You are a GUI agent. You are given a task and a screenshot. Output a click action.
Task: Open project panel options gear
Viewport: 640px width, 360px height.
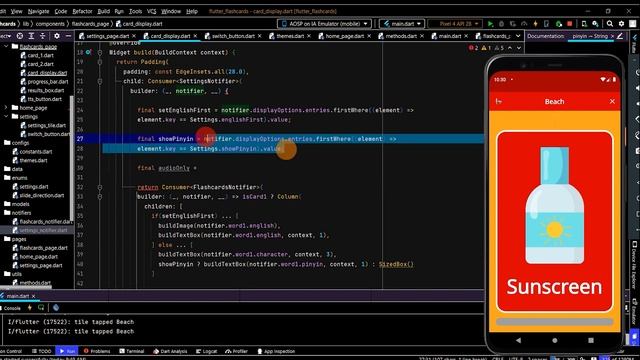(57, 36)
